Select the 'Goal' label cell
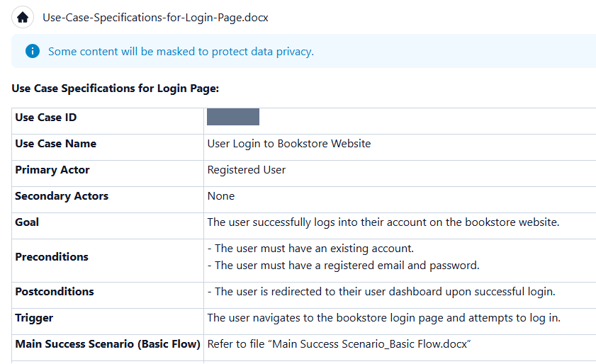Screen dimensions: 596x364 (x=108, y=226)
